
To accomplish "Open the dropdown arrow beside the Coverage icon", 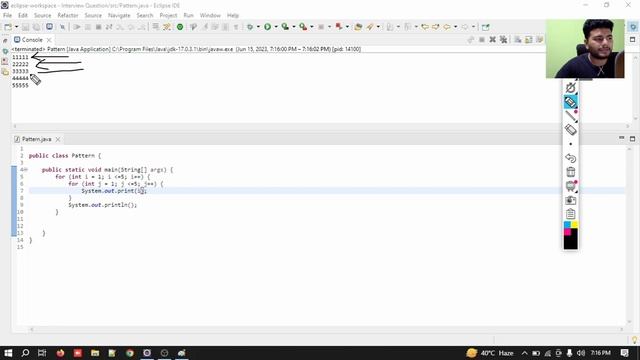I will pos(293,27).
